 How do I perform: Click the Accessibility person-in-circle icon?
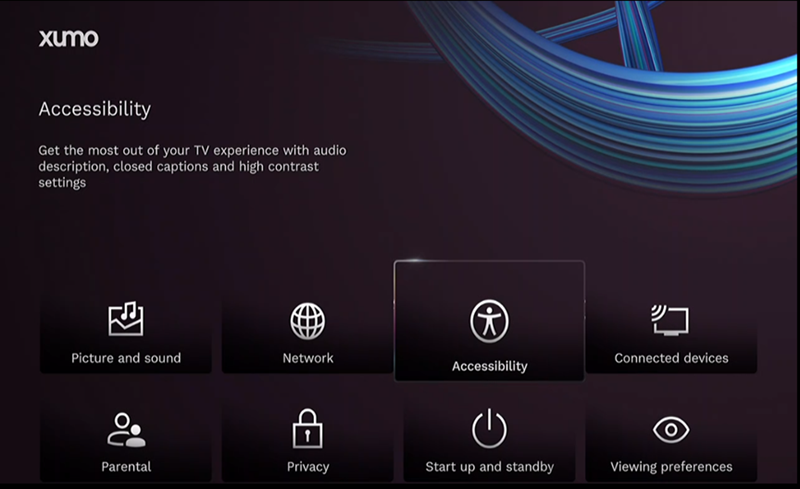489,322
